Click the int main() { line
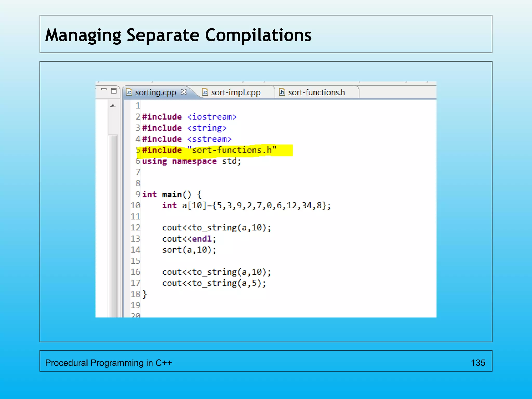 pos(172,195)
